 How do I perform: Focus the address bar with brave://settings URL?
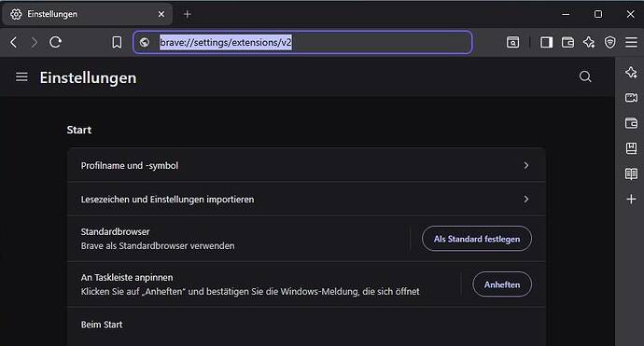point(302,42)
